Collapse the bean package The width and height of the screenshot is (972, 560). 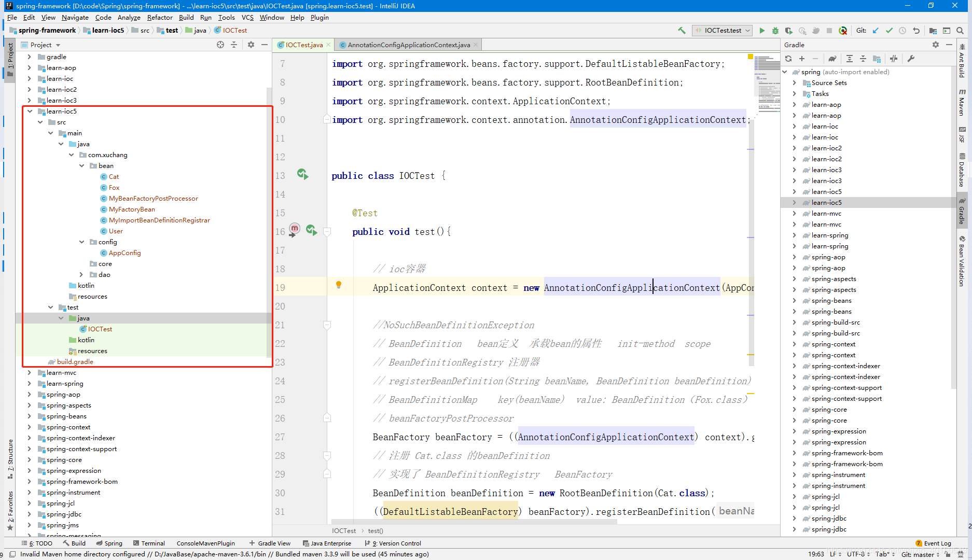click(x=81, y=166)
